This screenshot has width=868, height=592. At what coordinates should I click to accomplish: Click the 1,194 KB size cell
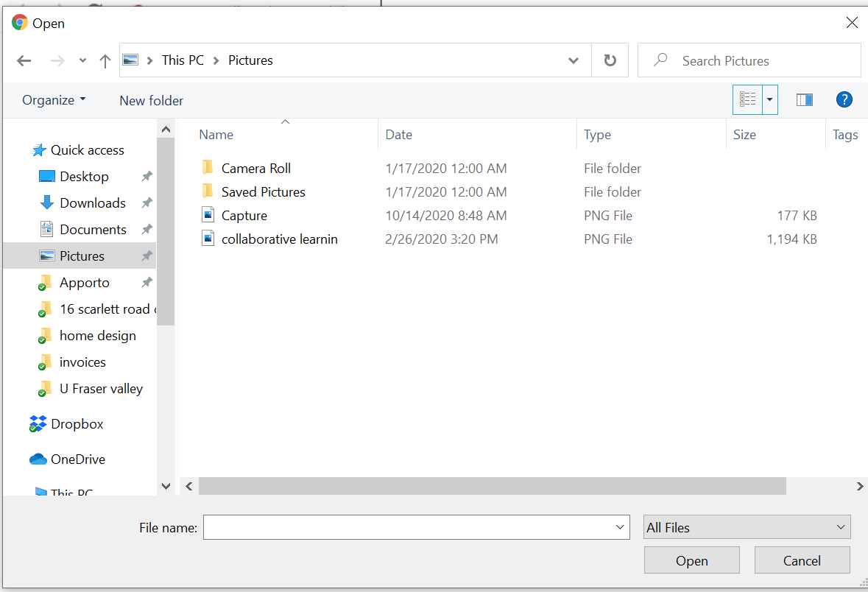click(x=791, y=239)
